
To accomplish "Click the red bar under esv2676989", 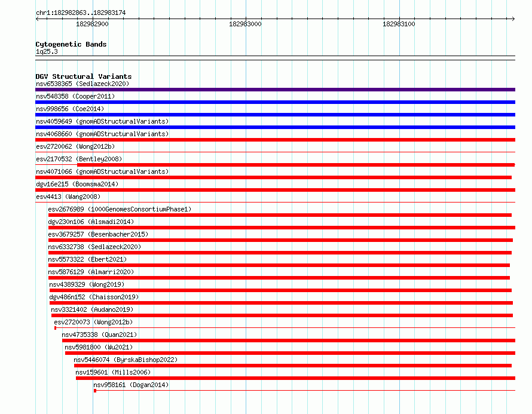I will click(x=280, y=215).
